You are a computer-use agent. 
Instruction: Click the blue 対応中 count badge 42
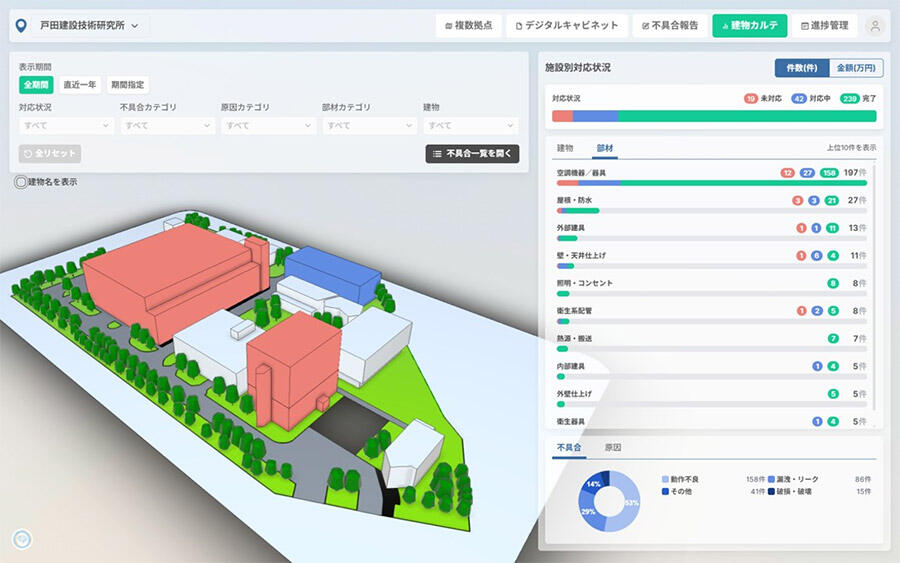tap(799, 99)
